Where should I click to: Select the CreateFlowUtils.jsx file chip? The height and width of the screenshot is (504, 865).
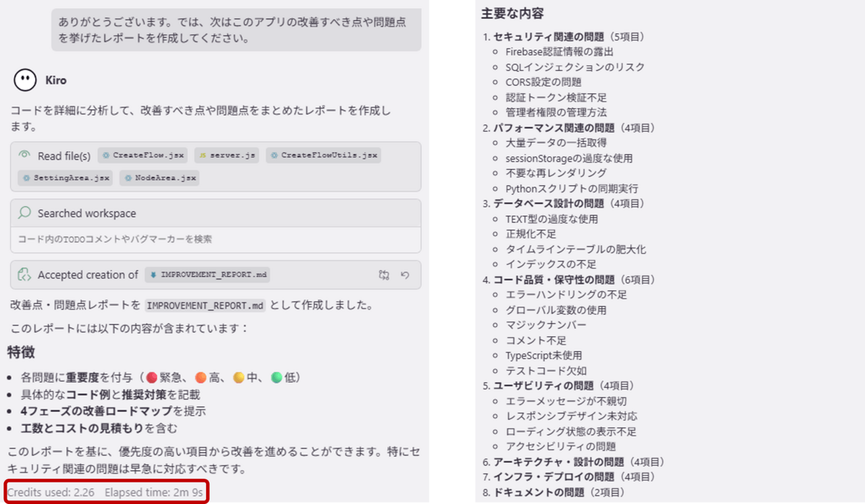point(323,155)
